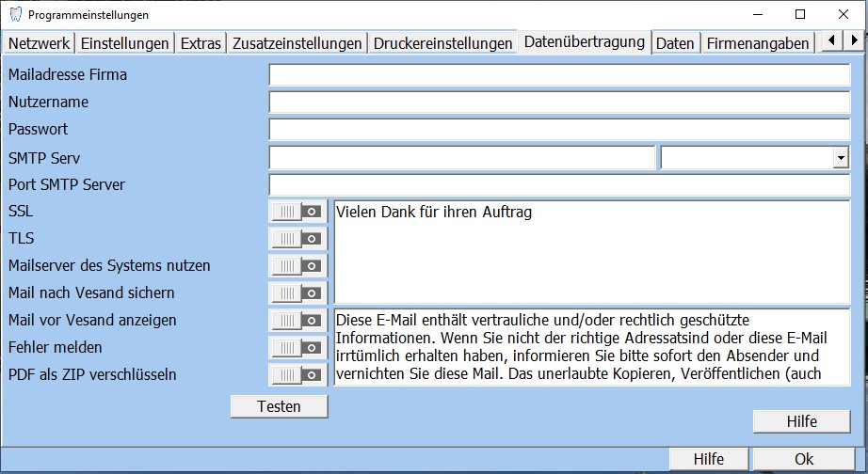Click the tooth application icon in title bar
The height and width of the screenshot is (474, 868).
(x=15, y=15)
